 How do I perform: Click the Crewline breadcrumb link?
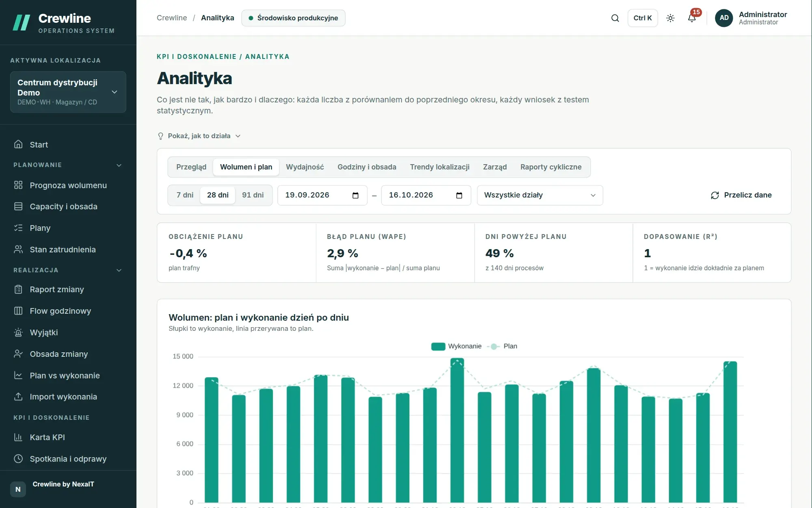coord(172,18)
